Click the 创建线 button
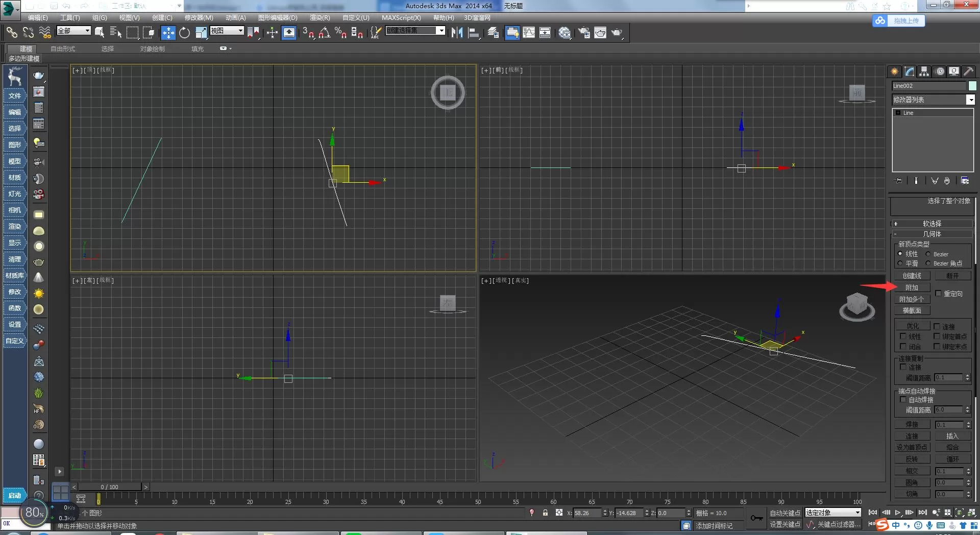The height and width of the screenshot is (535, 980). (912, 276)
